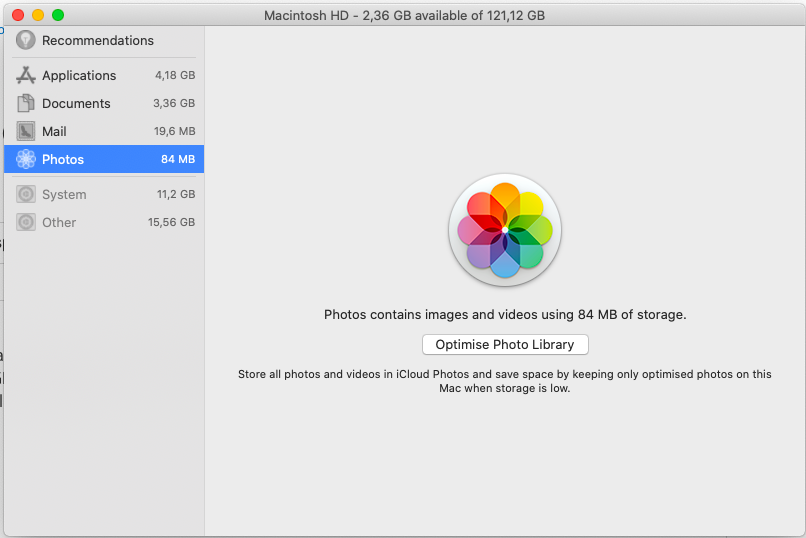The width and height of the screenshot is (806, 538).
Task: Click the Mail stamp icon
Action: (26, 131)
